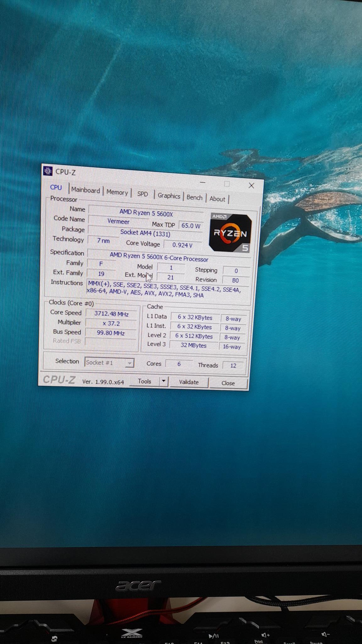Click the Multiplier value x 37.2
362x644 pixels.
[x=111, y=324]
